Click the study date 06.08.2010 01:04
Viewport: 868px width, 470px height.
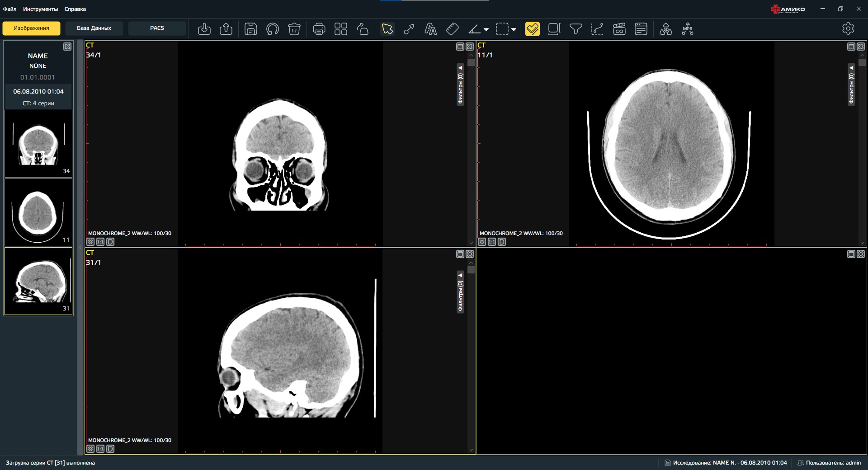38,91
